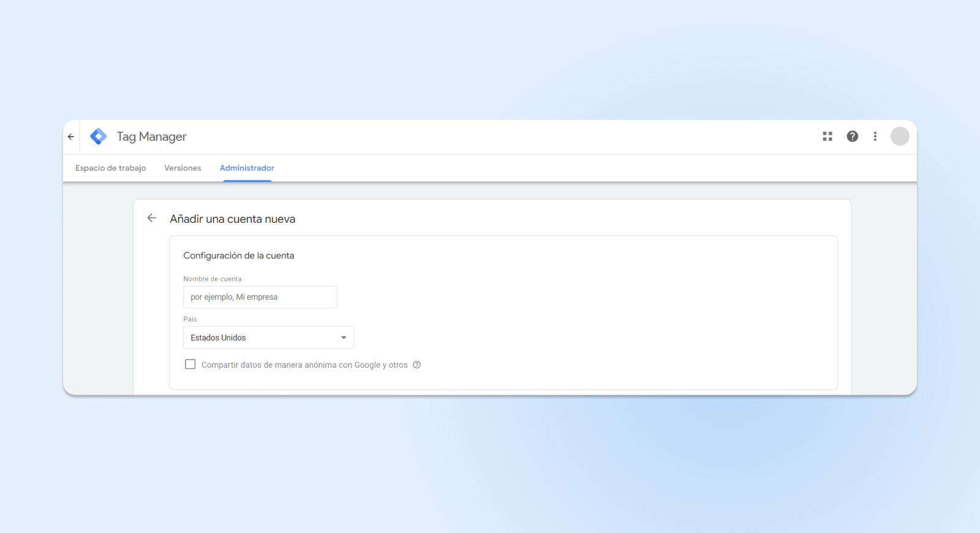Click the info icon beside Compartir datos
980x533 pixels.
[417, 365]
